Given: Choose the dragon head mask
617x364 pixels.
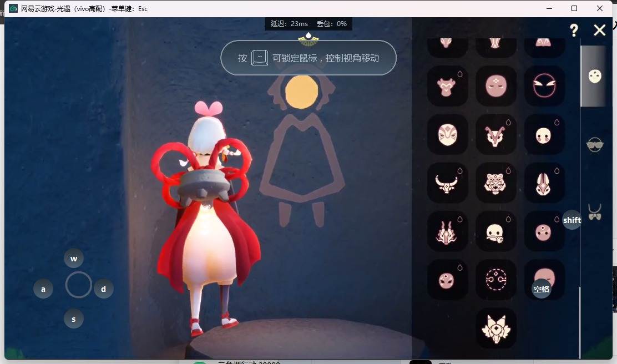Looking at the screenshot, I should click(447, 231).
